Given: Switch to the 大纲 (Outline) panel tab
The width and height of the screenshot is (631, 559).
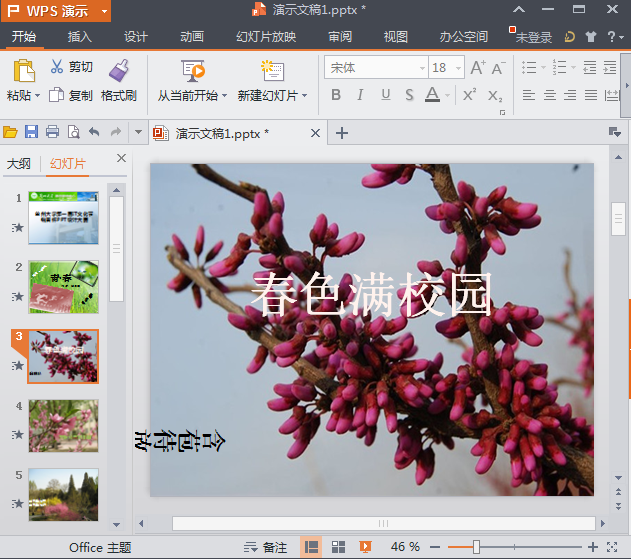Looking at the screenshot, I should [19, 164].
